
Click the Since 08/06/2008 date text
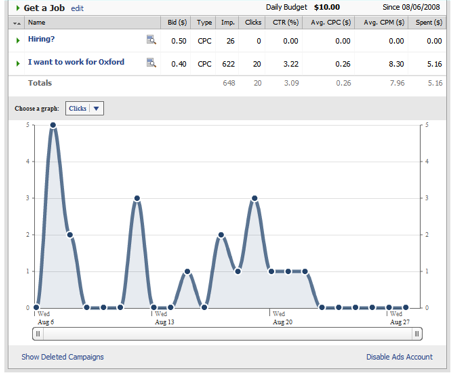click(411, 7)
